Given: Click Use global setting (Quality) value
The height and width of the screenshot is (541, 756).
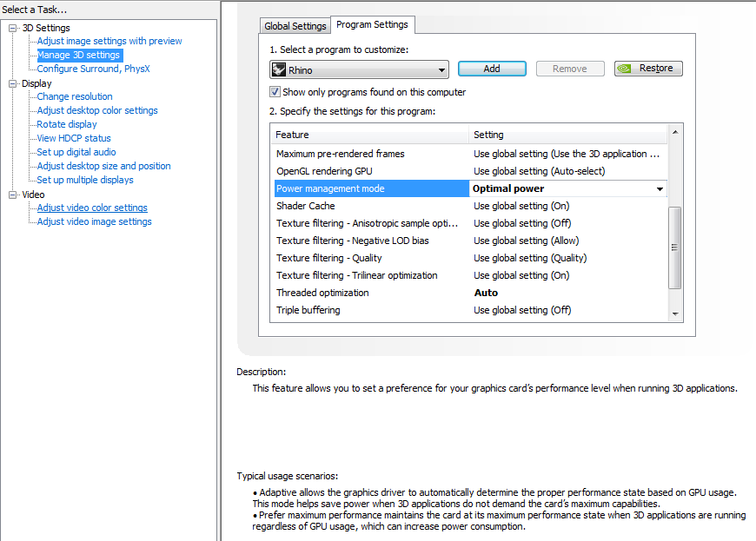Looking at the screenshot, I should click(530, 258).
